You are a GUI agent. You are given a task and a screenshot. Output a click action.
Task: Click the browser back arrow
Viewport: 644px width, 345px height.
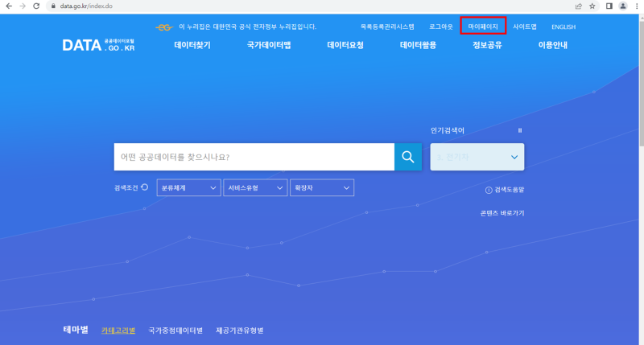(9, 6)
